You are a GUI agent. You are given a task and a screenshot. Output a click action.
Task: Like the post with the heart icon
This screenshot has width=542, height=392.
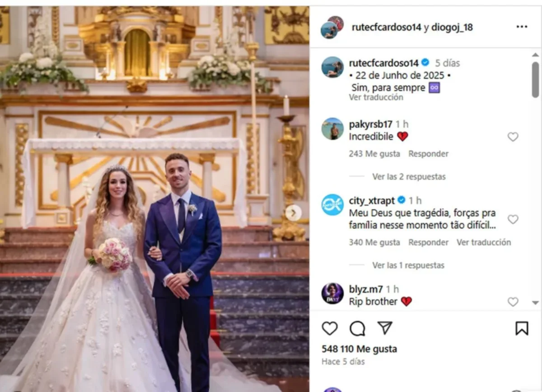click(330, 328)
